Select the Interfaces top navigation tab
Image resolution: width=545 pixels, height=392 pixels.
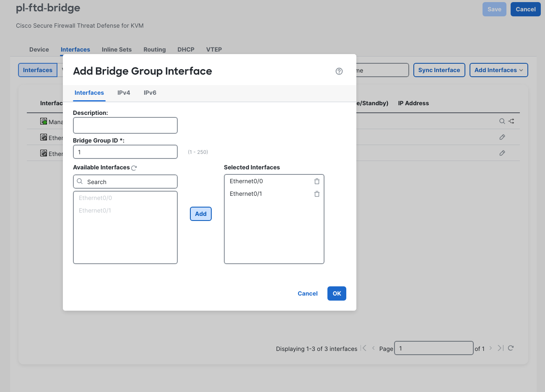click(75, 49)
